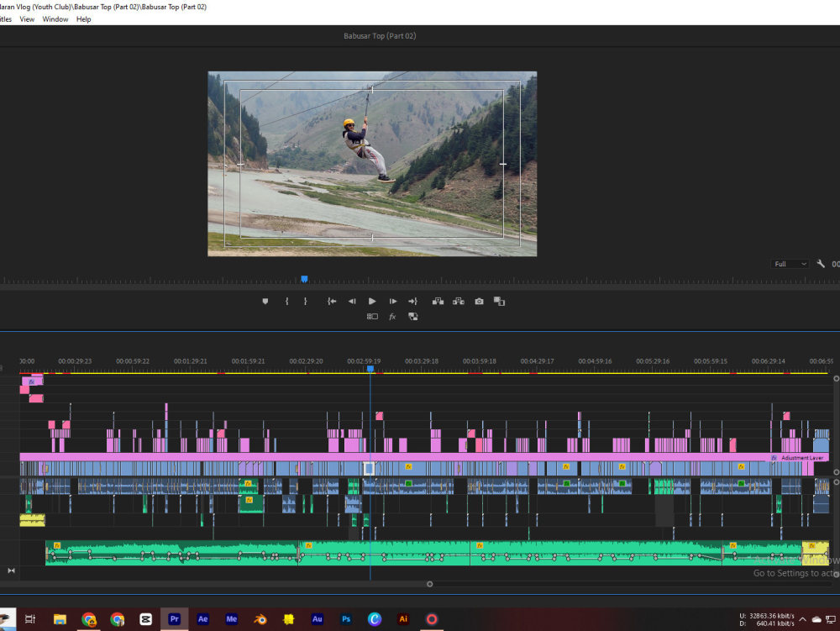Click the Premiere Pro taskbar icon
840x631 pixels.
174,619
